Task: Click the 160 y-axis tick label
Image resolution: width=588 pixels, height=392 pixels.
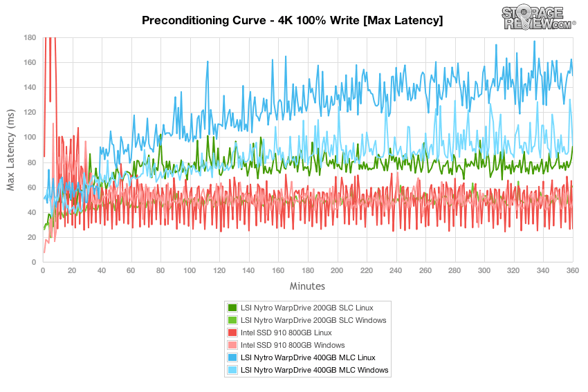Action: [30, 63]
